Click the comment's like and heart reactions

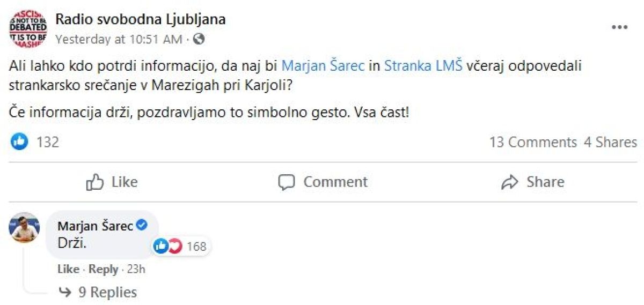point(168,246)
